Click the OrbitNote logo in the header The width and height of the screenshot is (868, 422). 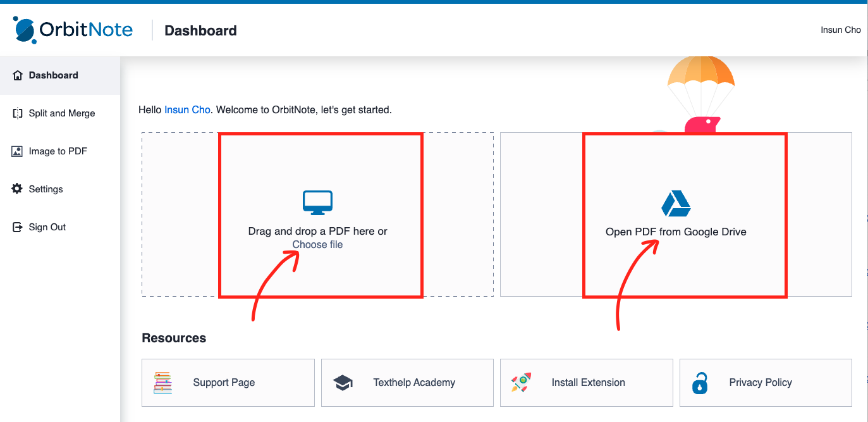[x=73, y=30]
